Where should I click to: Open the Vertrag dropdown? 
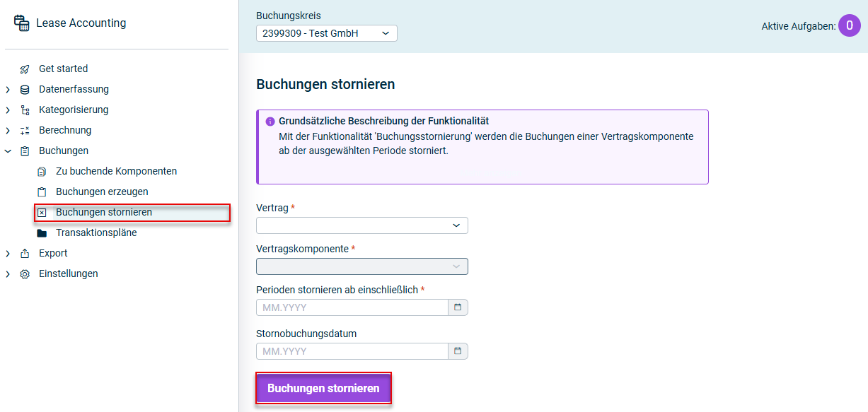point(362,225)
